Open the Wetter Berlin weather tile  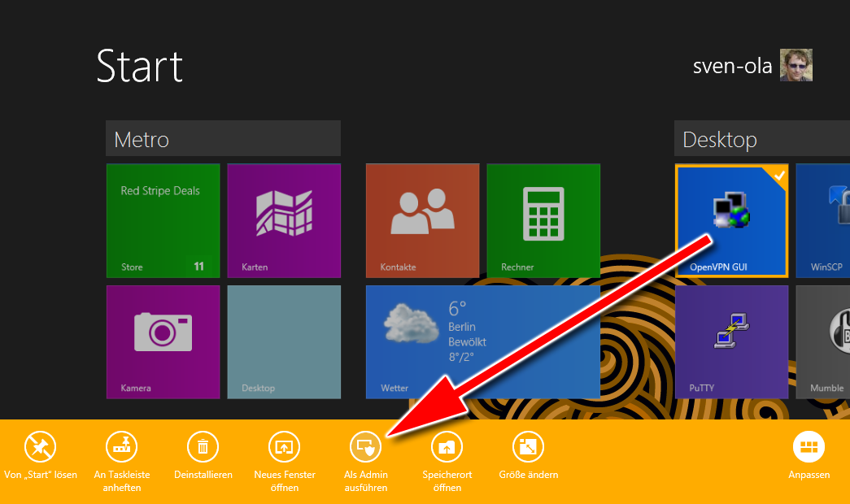pyautogui.click(x=482, y=341)
